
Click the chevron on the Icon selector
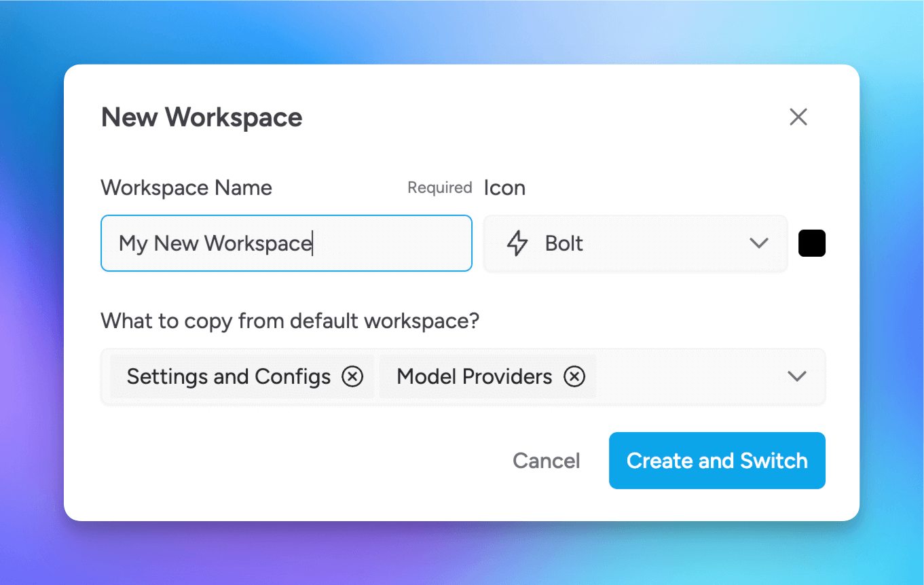click(759, 243)
